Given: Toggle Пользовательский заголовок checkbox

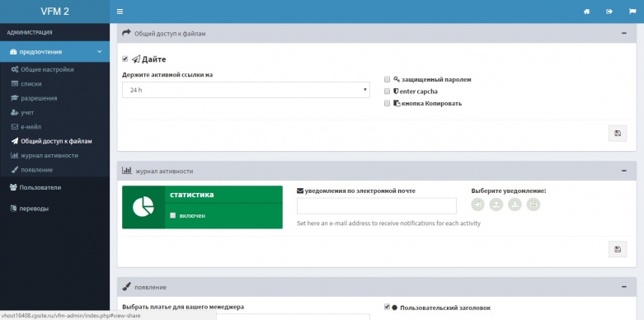Looking at the screenshot, I should (x=387, y=307).
